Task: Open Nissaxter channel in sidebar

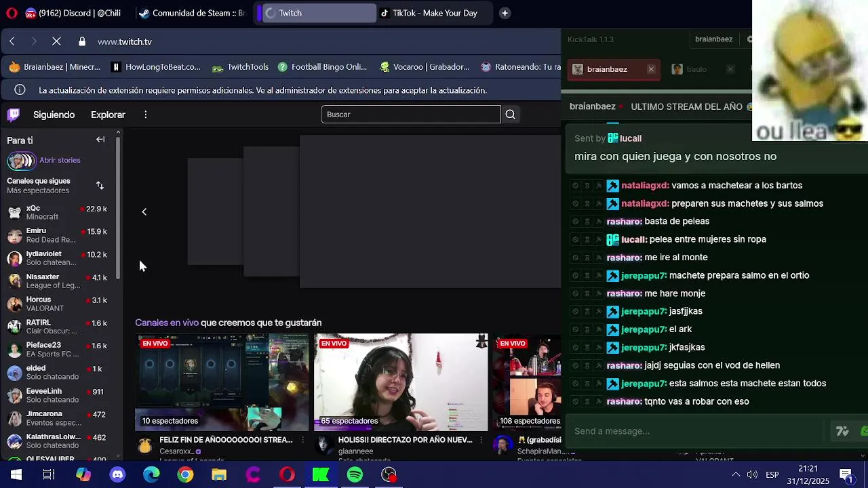Action: 60,281
